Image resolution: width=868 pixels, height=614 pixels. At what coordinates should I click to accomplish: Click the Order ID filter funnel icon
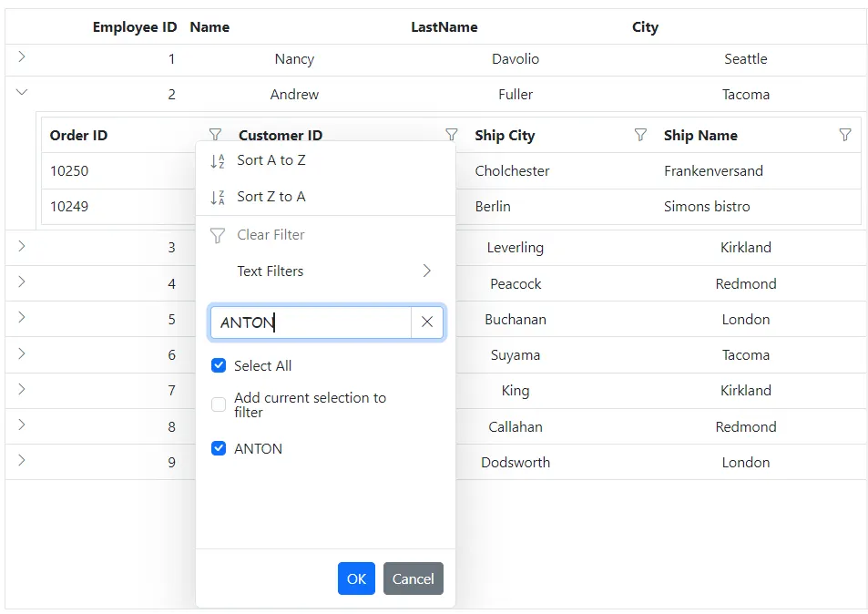[x=217, y=134]
